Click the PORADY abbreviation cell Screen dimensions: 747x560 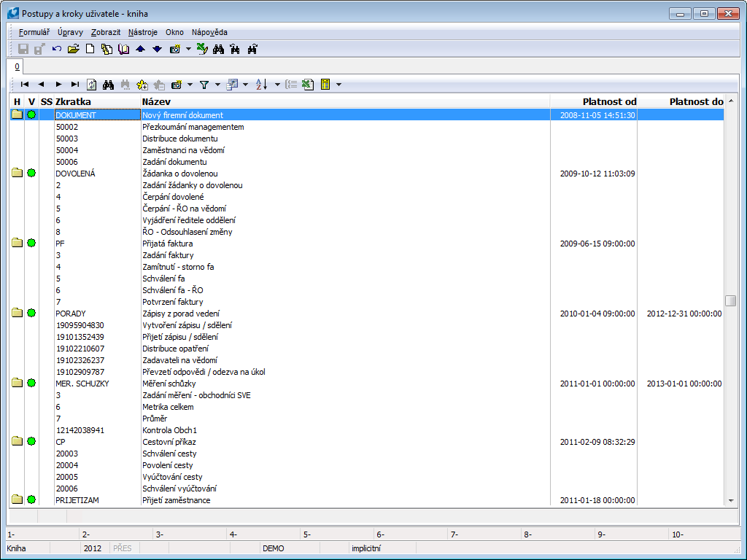click(97, 314)
